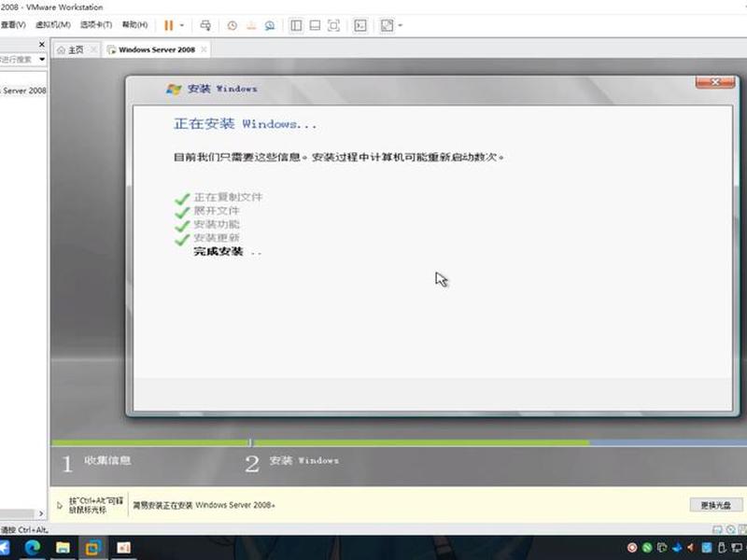The width and height of the screenshot is (747, 560).
Task: Close the library sidebar panel
Action: tap(41, 44)
